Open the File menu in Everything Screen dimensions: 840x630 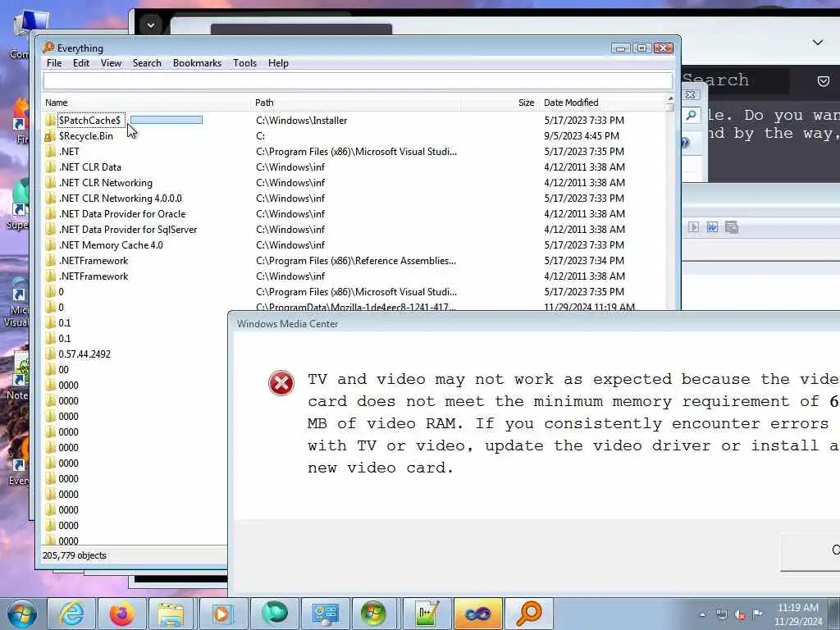click(54, 63)
